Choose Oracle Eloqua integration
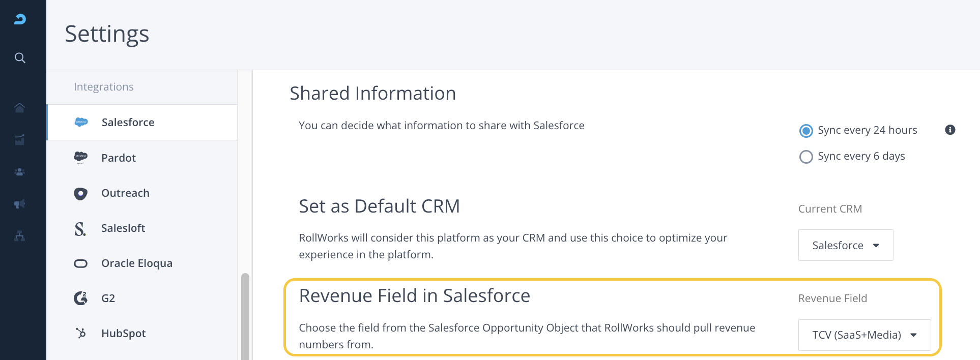 coord(137,263)
